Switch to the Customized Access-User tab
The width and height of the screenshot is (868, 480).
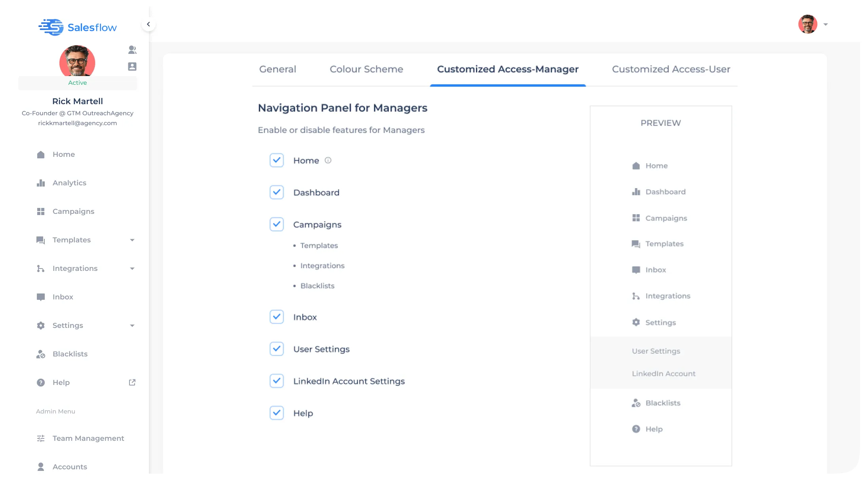click(671, 69)
